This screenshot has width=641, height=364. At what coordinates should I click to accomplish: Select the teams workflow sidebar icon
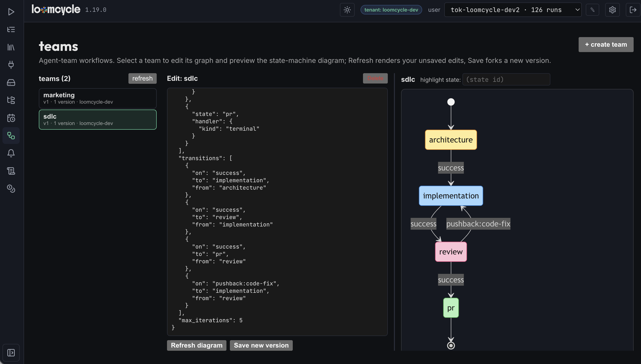click(x=11, y=136)
